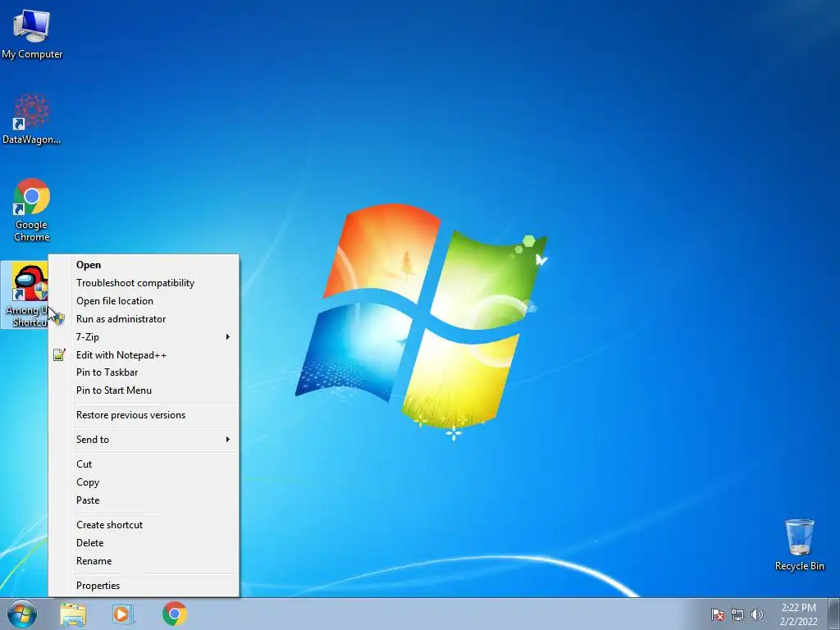Choose Restore previous versions

tap(144, 415)
